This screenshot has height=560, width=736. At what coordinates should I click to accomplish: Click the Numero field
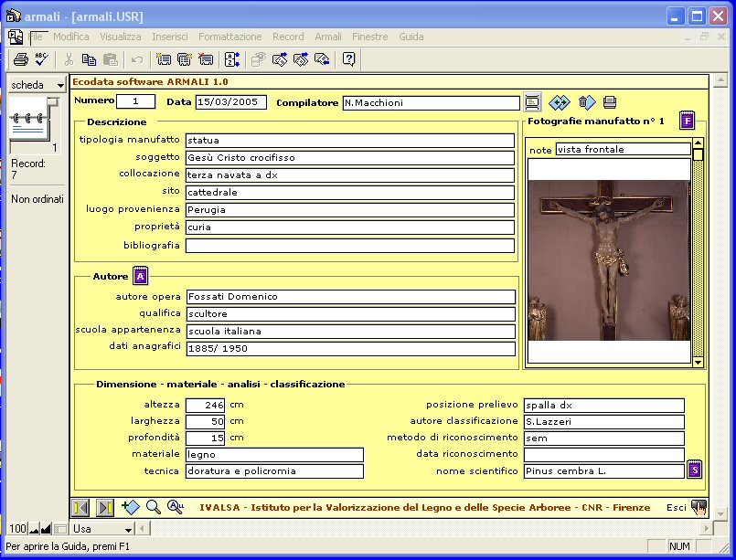click(x=135, y=101)
